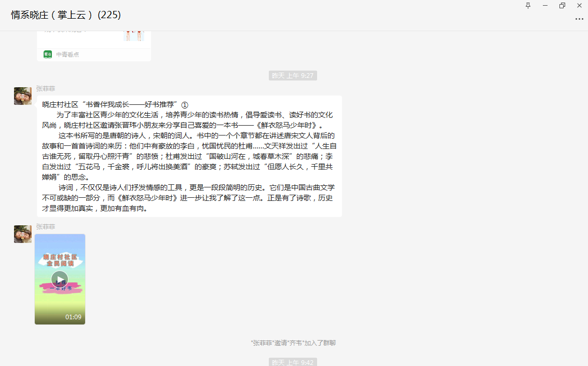Click the 昨天 上午 9:27 timestamp

pos(293,76)
